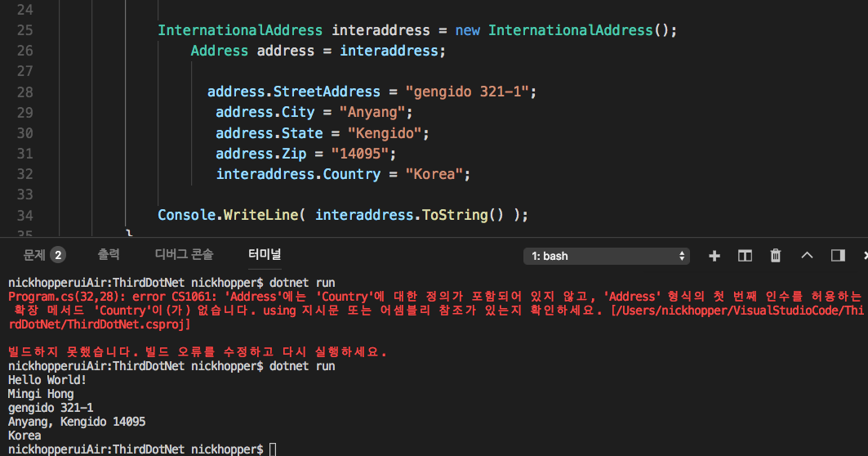The image size is (868, 456).
Task: Click 'address.State' on line 30
Action: [x=269, y=133]
